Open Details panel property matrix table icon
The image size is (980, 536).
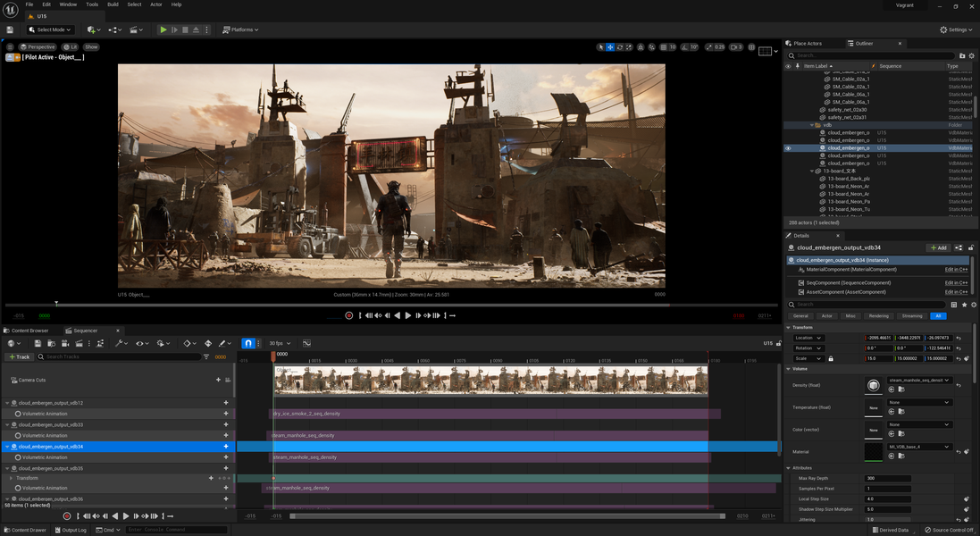954,305
